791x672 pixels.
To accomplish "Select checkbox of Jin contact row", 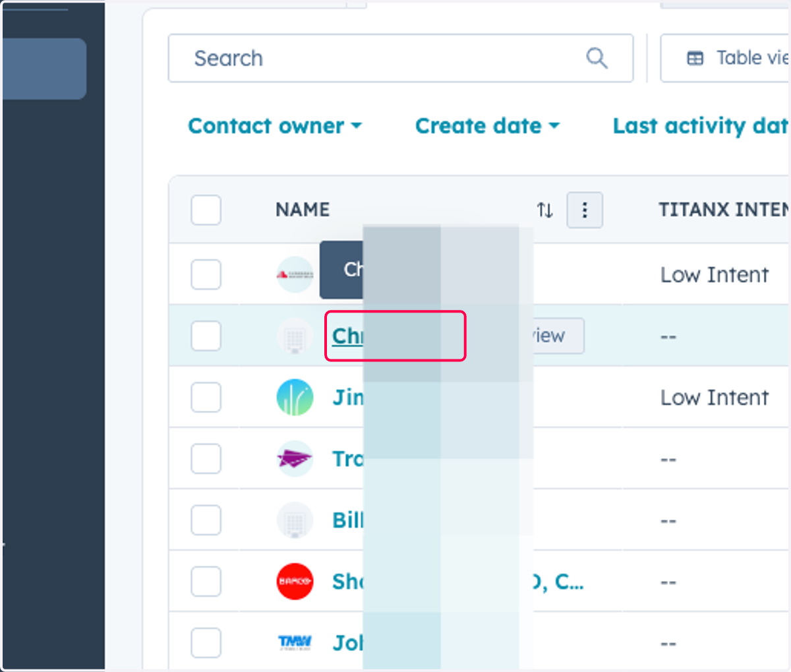I will [x=206, y=397].
